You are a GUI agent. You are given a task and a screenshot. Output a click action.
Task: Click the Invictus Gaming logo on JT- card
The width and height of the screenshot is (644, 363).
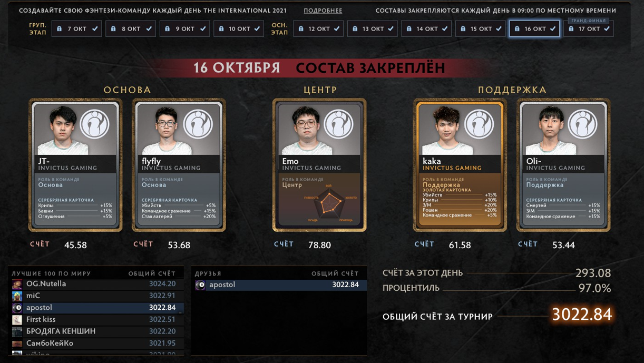point(95,124)
